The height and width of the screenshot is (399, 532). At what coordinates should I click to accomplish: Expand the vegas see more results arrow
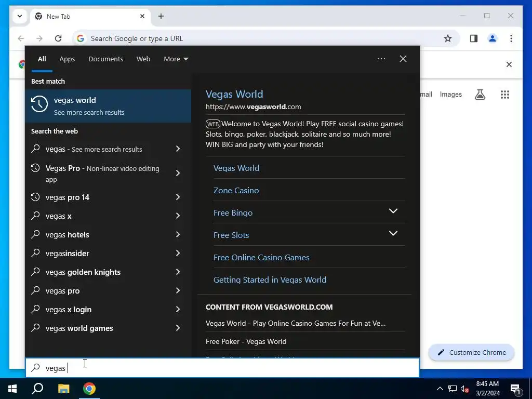178,149
